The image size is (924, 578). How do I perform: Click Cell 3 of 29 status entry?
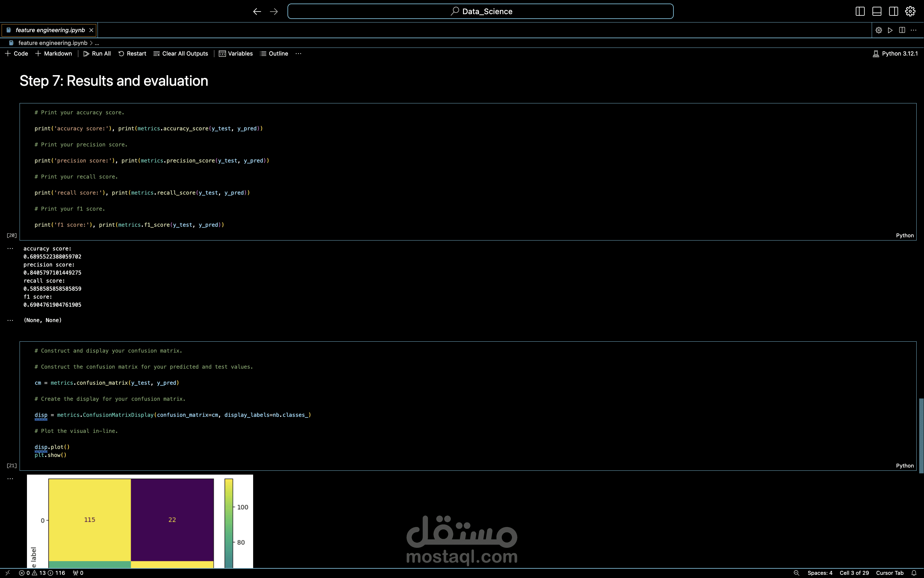click(854, 573)
